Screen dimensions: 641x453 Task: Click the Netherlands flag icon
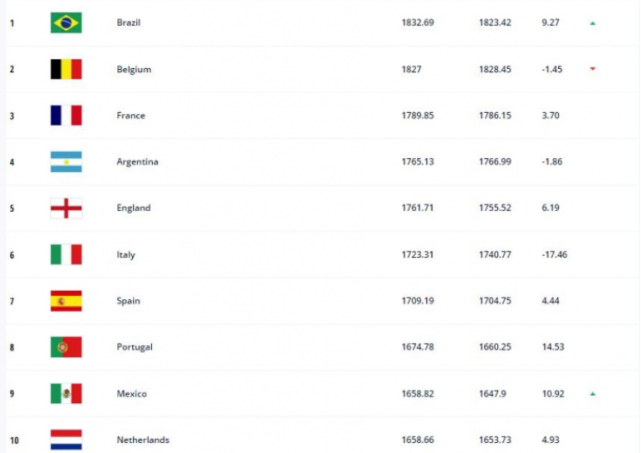[x=66, y=439]
